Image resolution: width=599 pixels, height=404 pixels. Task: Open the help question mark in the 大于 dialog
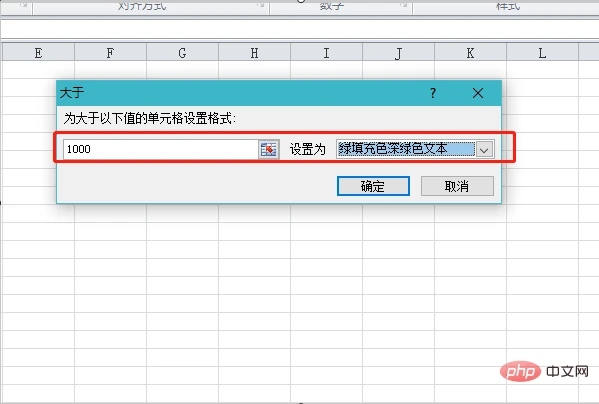433,93
